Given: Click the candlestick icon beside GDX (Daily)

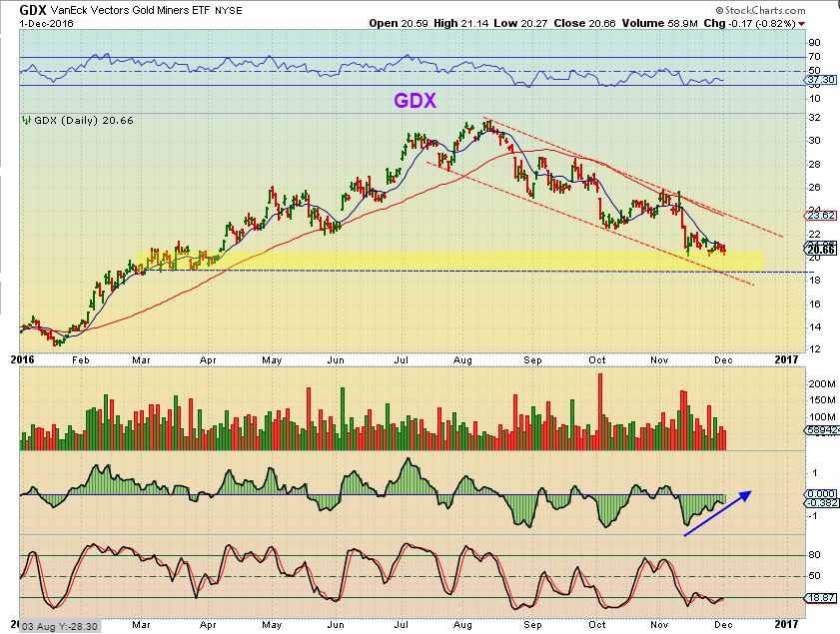Looking at the screenshot, I should pos(27,120).
